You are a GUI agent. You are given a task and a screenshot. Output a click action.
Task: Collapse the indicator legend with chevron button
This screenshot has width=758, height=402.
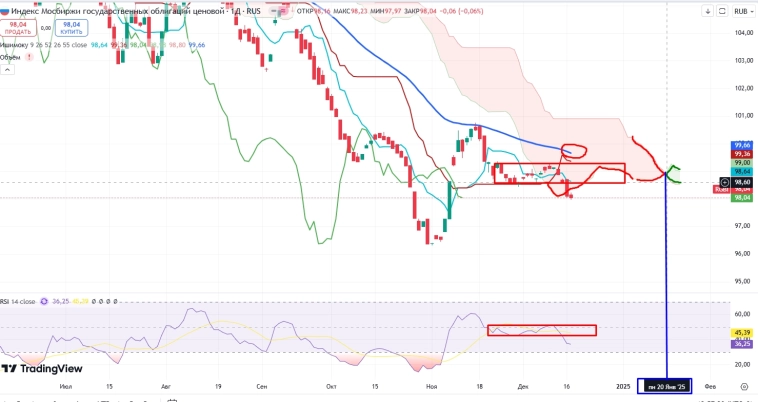point(7,70)
